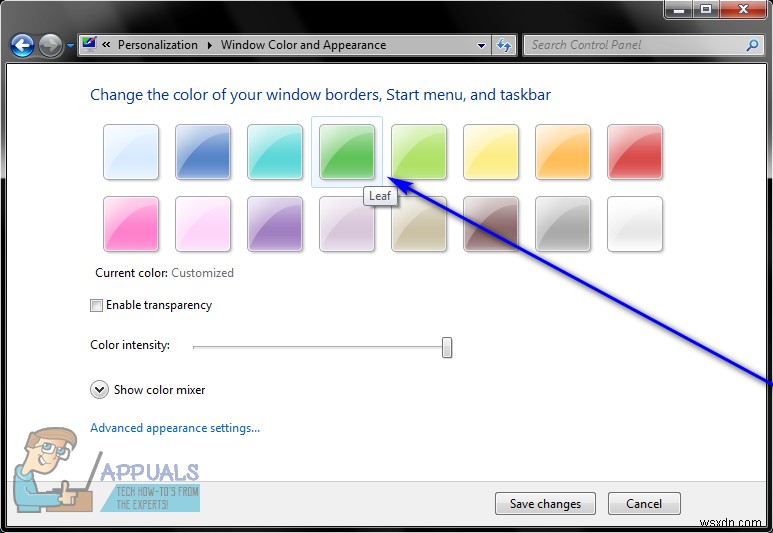Pick the red color swatch
The height and width of the screenshot is (533, 773).
point(635,152)
